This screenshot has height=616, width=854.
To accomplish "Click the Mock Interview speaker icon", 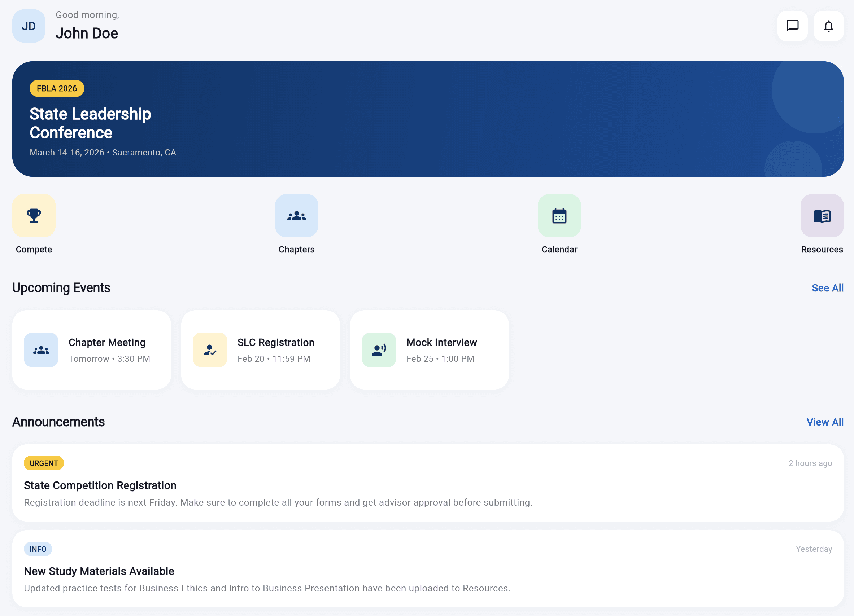I will point(379,349).
